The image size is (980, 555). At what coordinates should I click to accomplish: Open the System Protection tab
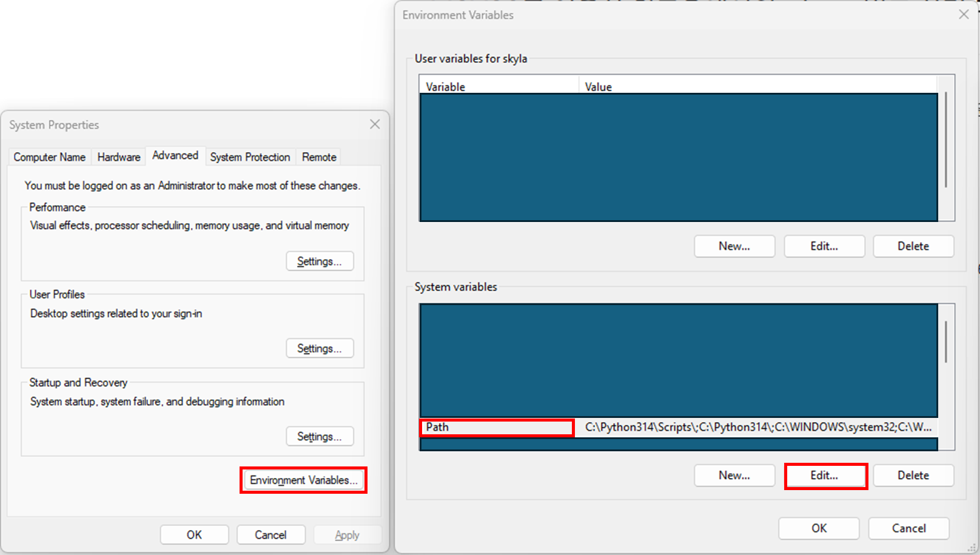(x=250, y=157)
